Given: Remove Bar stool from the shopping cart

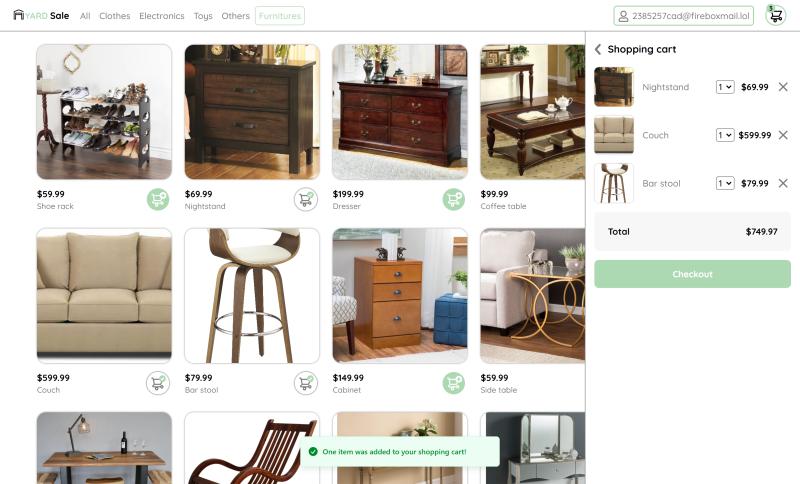Looking at the screenshot, I should [x=783, y=183].
